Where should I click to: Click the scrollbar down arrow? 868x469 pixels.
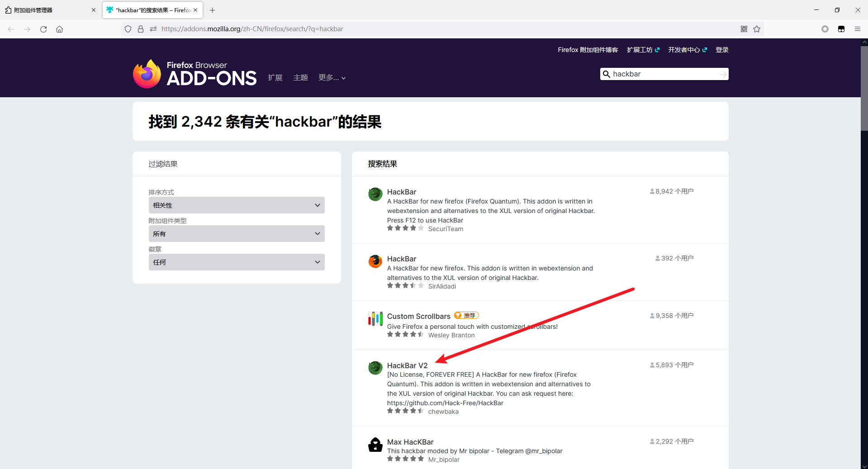pos(864,466)
